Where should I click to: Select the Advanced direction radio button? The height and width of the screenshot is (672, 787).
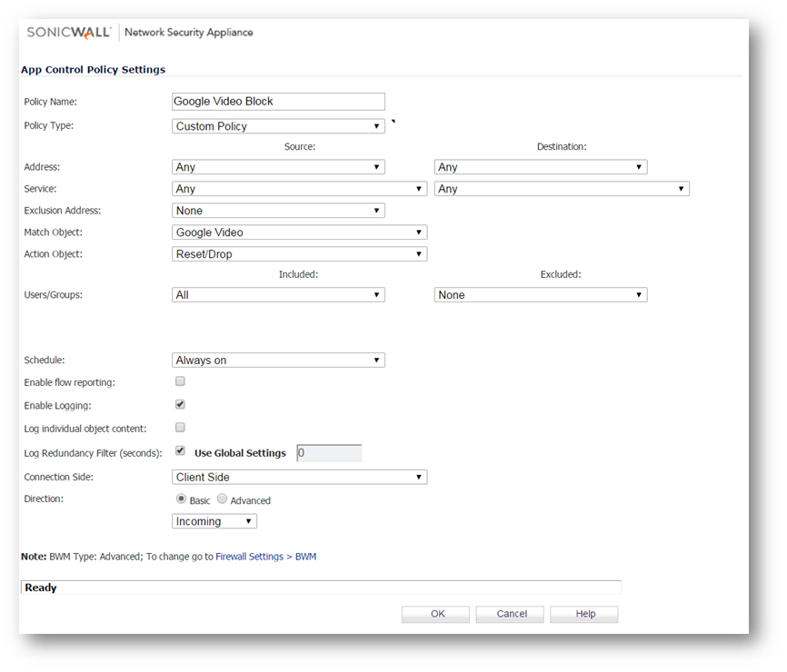click(223, 499)
